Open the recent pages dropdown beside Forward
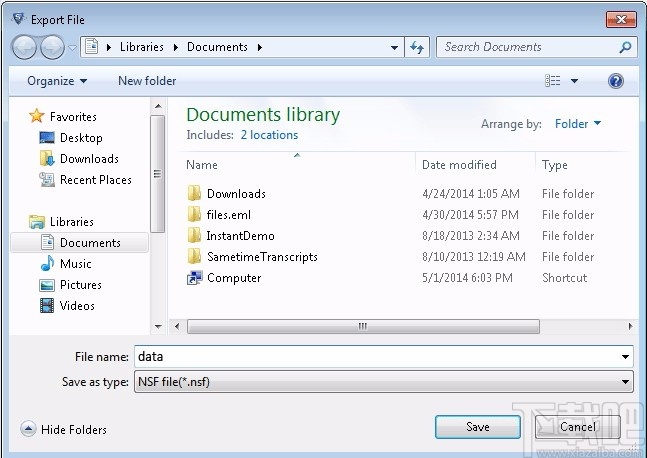Screen dimensions: 647x458 tap(72, 48)
